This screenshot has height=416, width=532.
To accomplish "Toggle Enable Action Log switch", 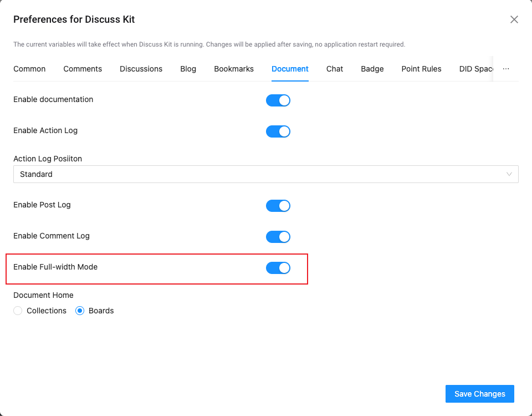I will (x=278, y=131).
